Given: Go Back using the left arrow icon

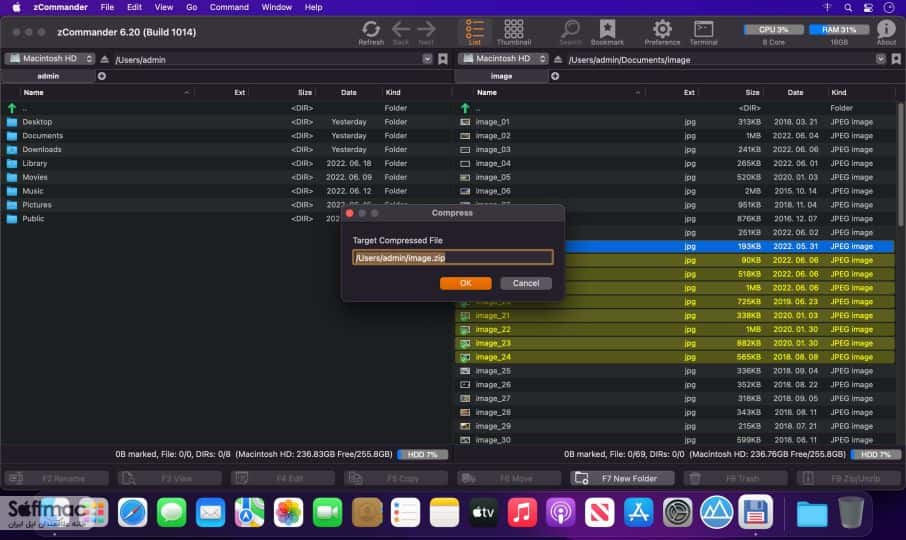Looking at the screenshot, I should tap(400, 32).
